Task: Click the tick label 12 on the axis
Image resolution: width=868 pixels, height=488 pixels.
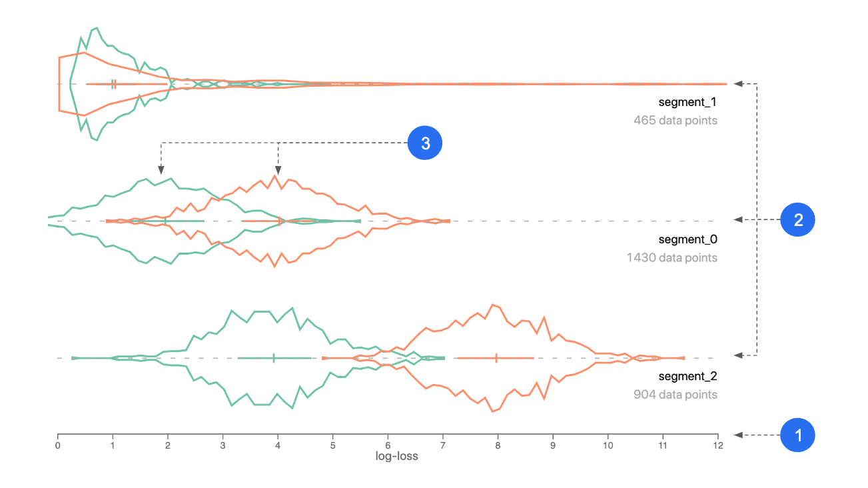Action: click(717, 445)
